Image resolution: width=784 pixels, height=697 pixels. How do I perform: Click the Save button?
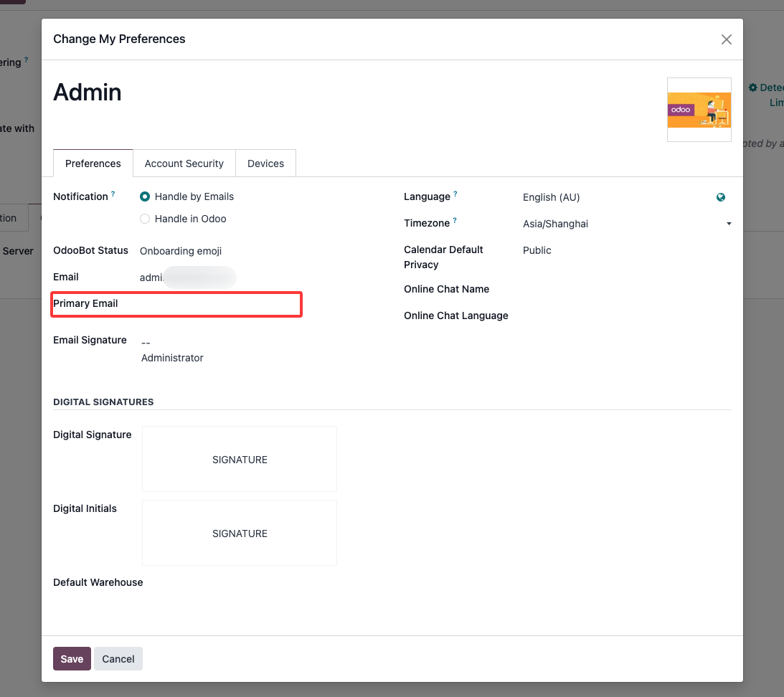point(72,659)
